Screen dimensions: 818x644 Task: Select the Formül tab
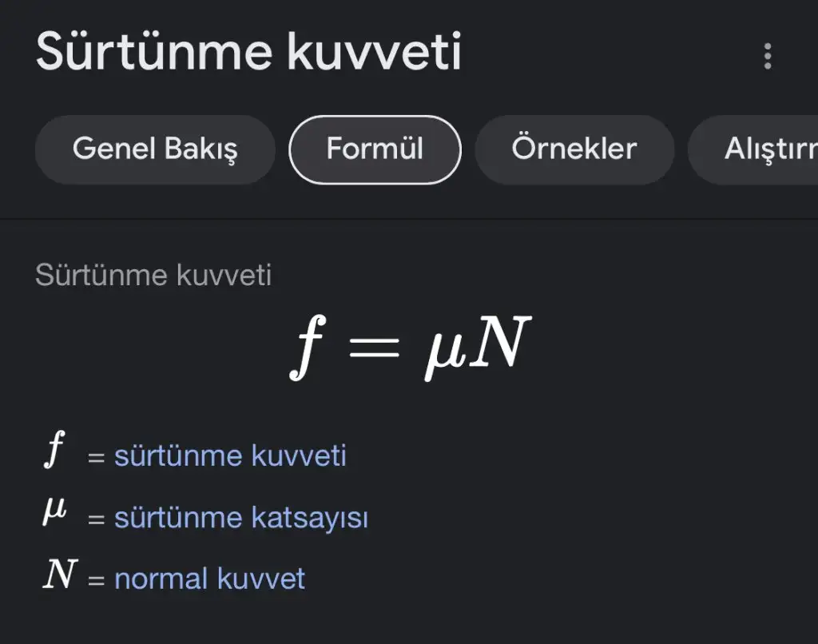pos(375,149)
